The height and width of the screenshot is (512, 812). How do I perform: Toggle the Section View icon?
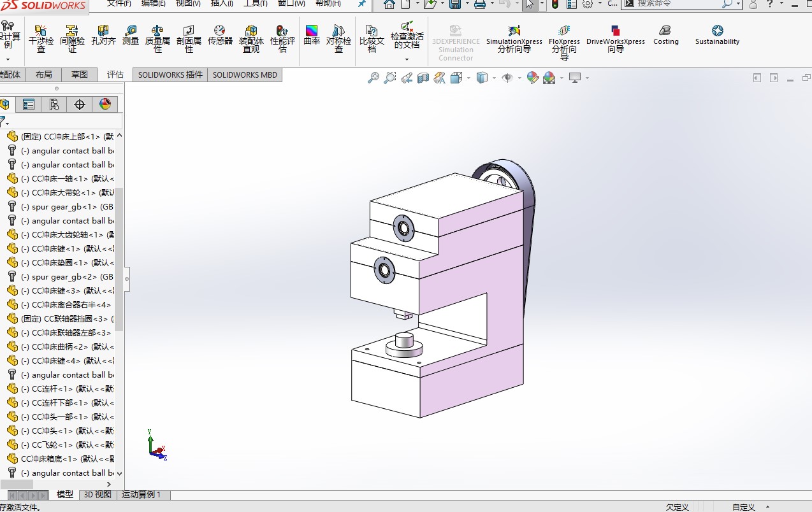click(423, 78)
